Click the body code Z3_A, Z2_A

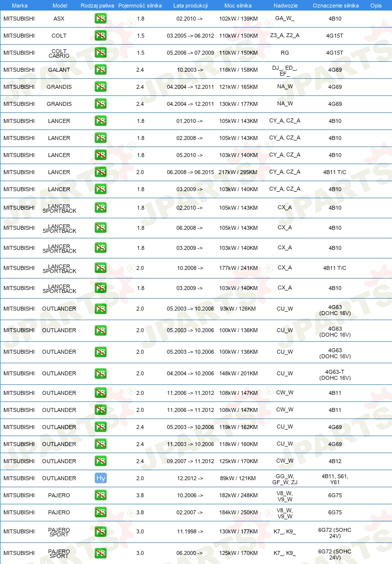click(x=285, y=35)
